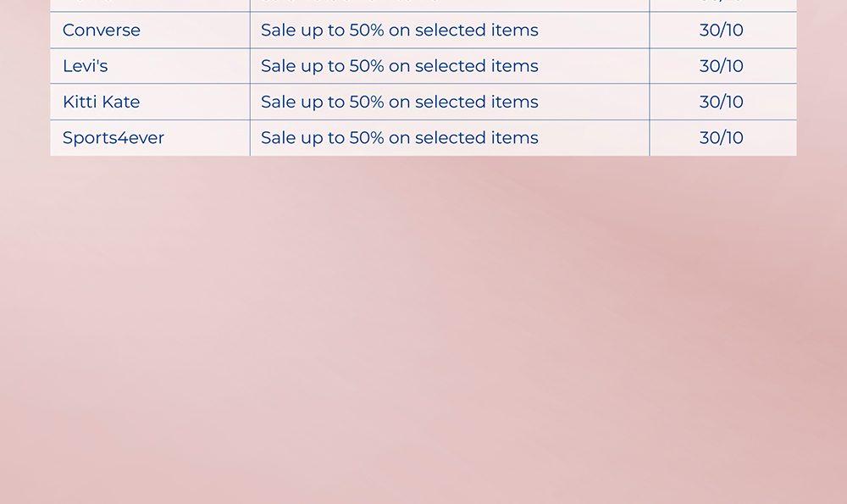
Task: Select the 30/10 date in Levi's row
Action: 722,66
